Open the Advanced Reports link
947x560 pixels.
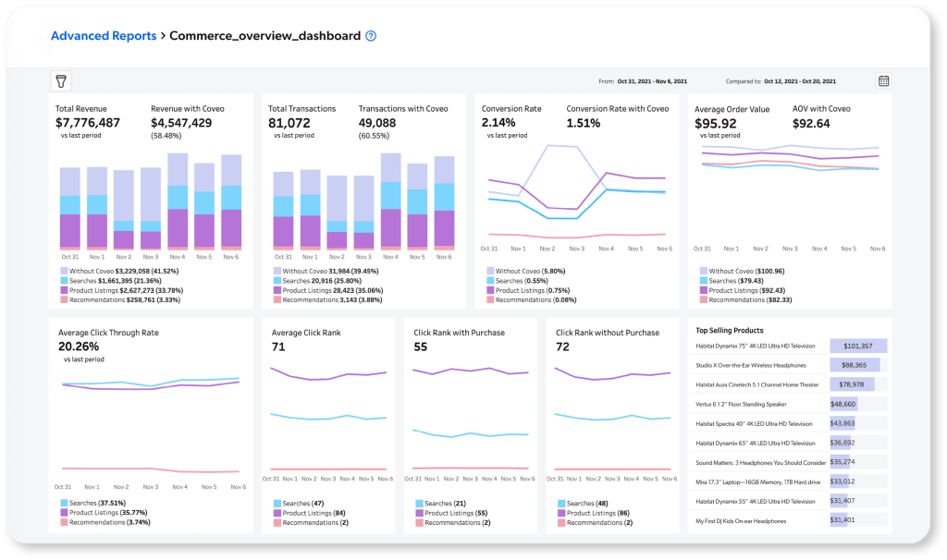click(x=104, y=35)
